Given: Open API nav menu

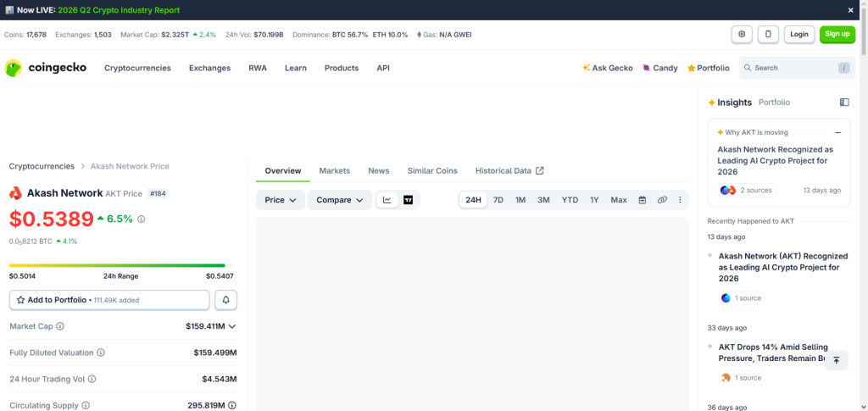Looking at the screenshot, I should coord(383,68).
